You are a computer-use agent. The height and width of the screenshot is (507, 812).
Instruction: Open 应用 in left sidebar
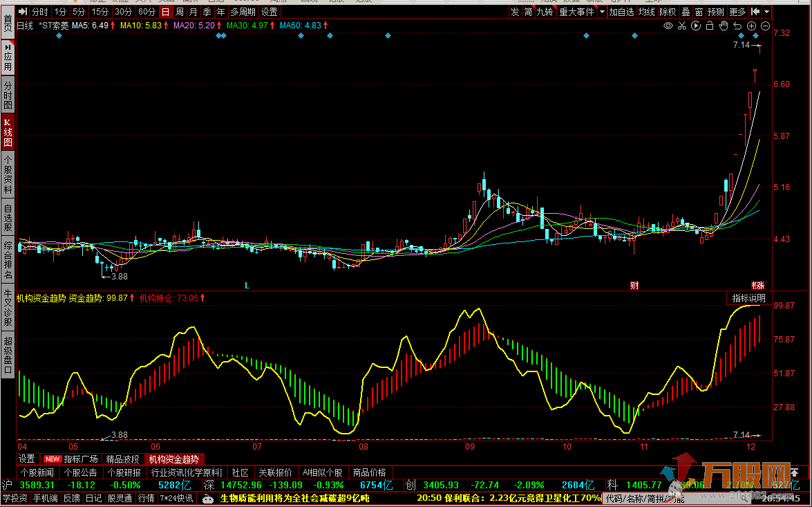point(8,57)
